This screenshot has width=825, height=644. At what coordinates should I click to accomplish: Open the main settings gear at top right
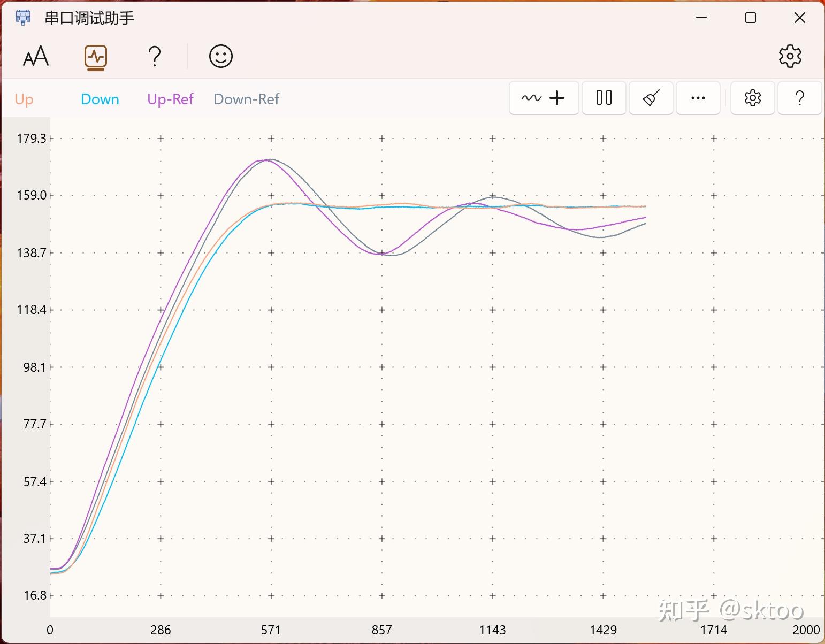[x=790, y=56]
